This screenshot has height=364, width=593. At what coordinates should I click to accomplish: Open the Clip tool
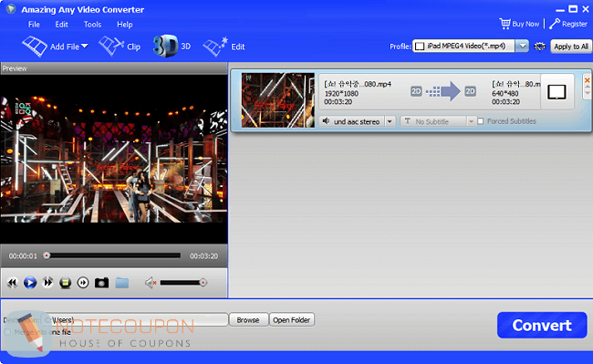tap(120, 47)
